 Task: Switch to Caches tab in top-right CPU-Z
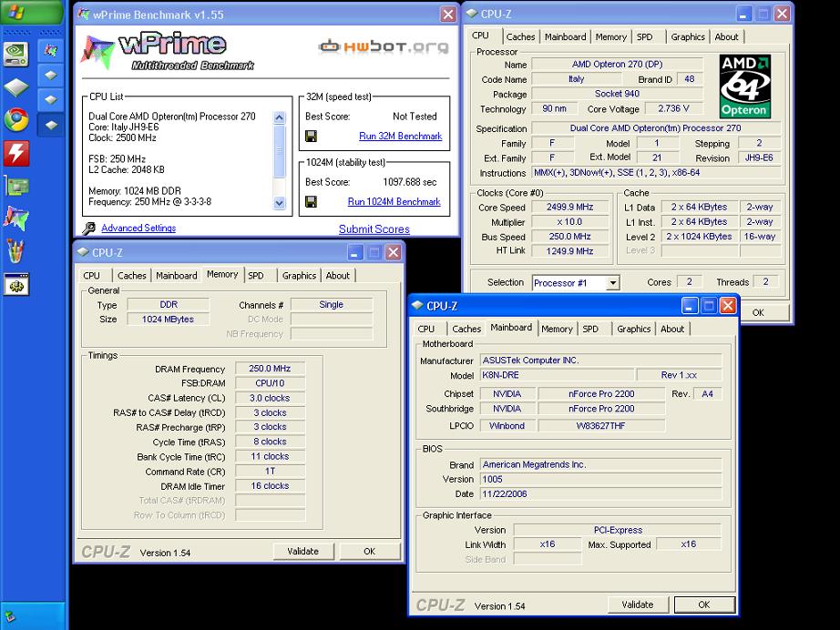click(520, 37)
